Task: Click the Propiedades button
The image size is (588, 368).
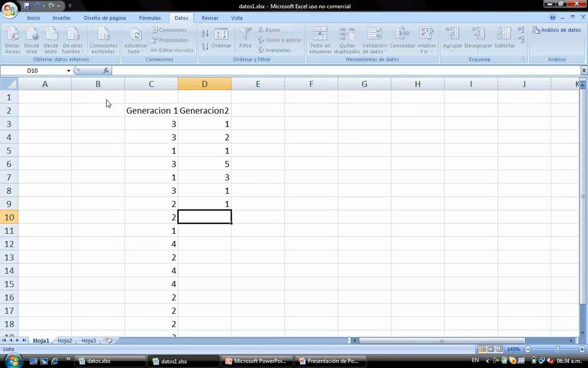Action: pyautogui.click(x=169, y=40)
